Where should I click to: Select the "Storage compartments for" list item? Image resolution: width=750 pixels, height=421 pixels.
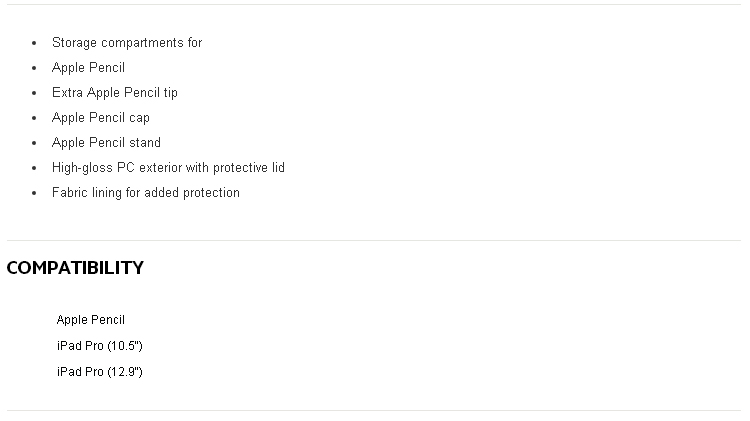(x=127, y=43)
